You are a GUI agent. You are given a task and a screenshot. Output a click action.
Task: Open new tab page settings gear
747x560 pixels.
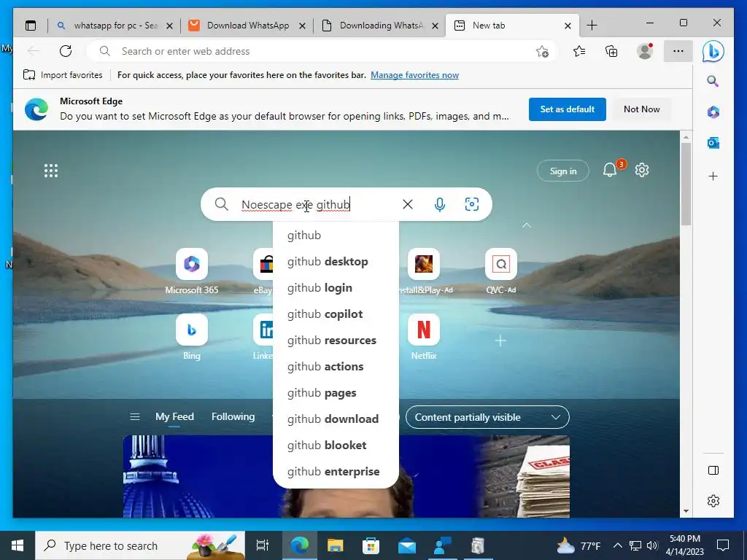[642, 170]
